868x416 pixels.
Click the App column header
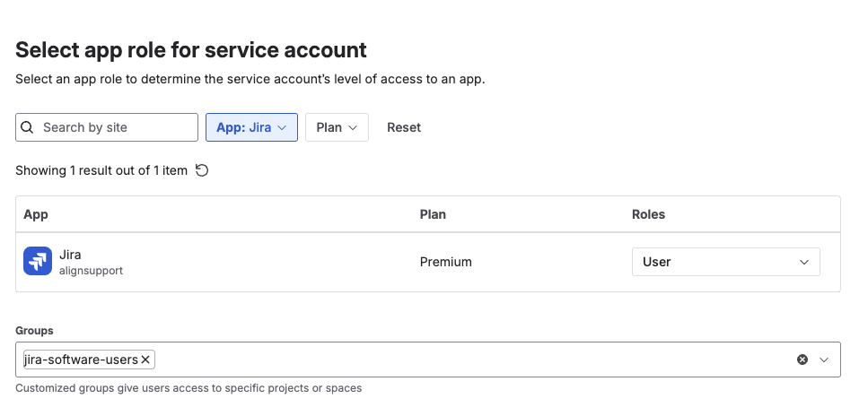(x=36, y=214)
